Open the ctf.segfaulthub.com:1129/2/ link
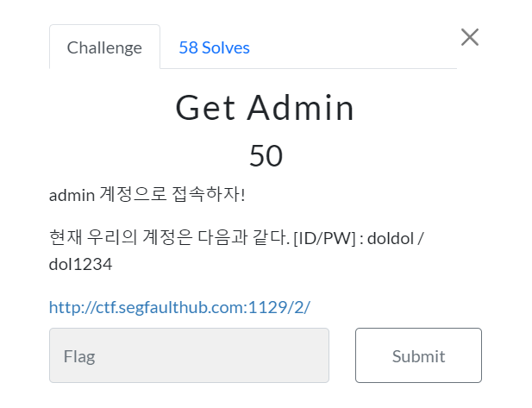Viewport: 532px width, 408px height. 179,307
